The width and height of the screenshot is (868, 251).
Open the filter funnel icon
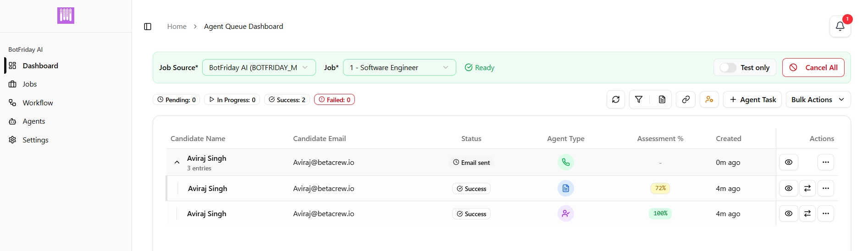(639, 99)
